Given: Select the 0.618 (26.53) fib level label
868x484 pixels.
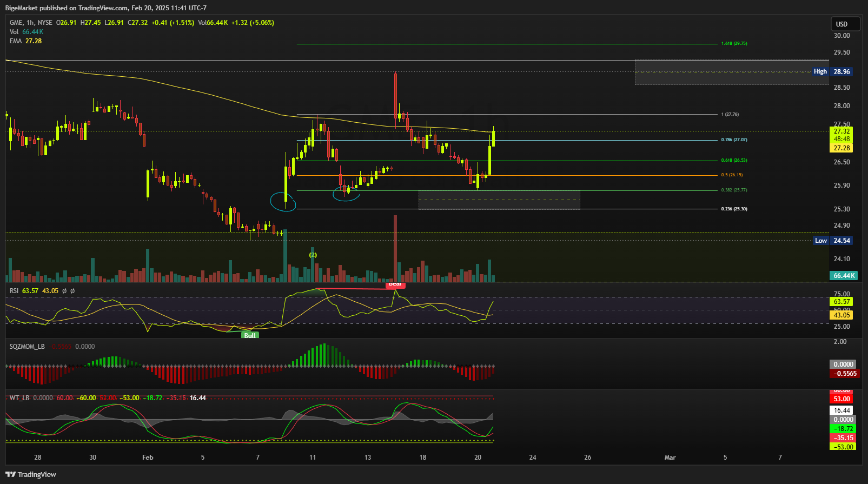Looking at the screenshot, I should tap(734, 160).
